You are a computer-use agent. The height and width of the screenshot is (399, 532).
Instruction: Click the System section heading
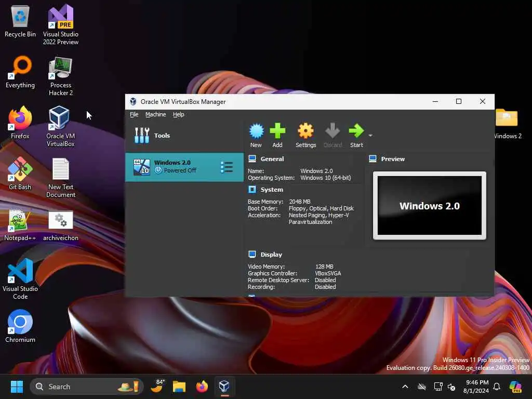point(271,190)
